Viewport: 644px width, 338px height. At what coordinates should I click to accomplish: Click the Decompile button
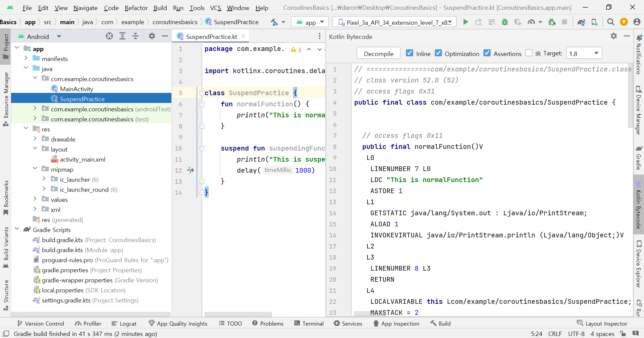coord(378,53)
